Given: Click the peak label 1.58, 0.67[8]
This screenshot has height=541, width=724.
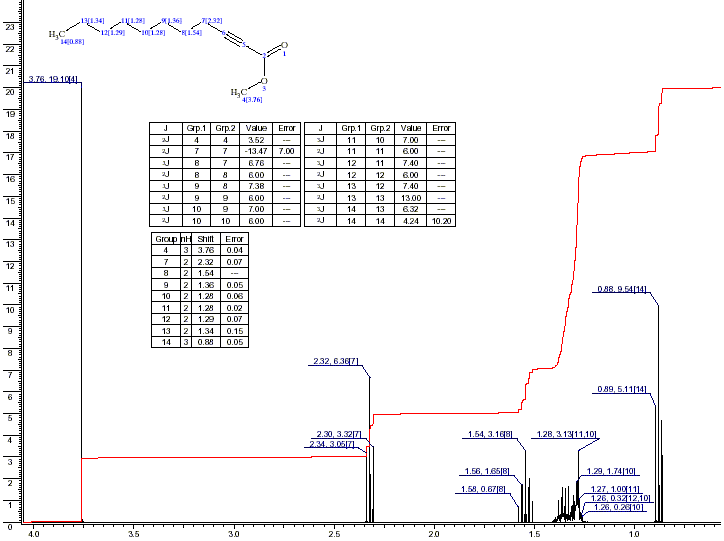Looking at the screenshot, I should [x=483, y=489].
